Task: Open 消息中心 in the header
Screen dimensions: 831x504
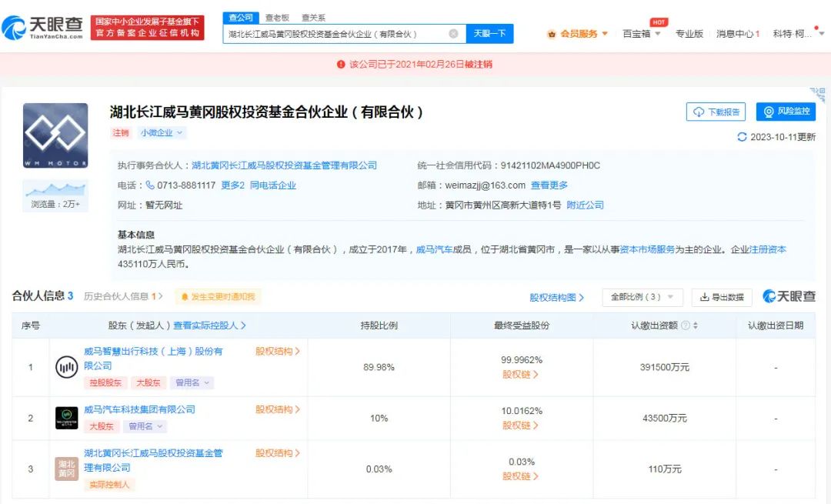Action: tap(738, 33)
